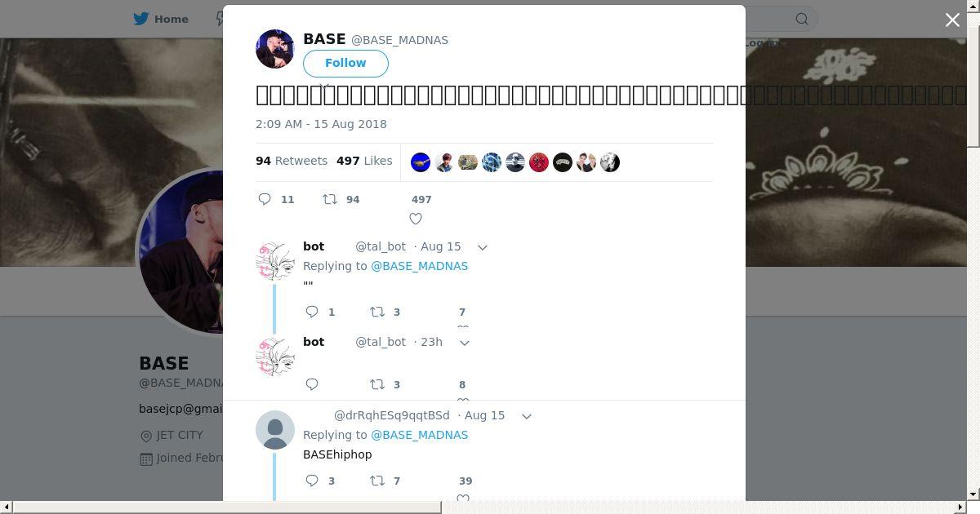This screenshot has height=514, width=980.
Task: View the 94 Retweets list
Action: [292, 161]
